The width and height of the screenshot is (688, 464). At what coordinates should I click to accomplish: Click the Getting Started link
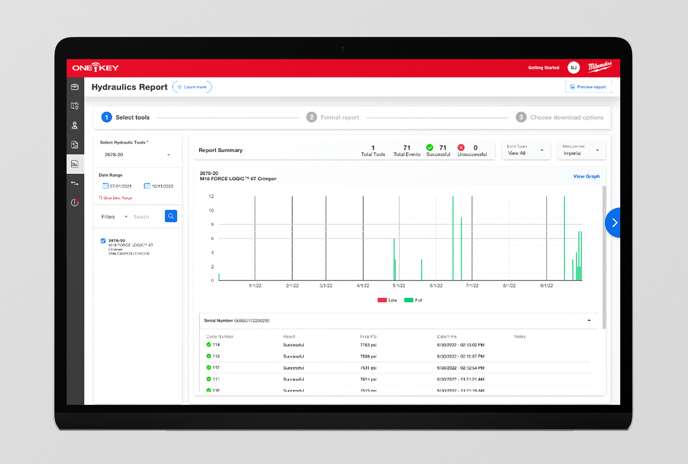coord(543,68)
